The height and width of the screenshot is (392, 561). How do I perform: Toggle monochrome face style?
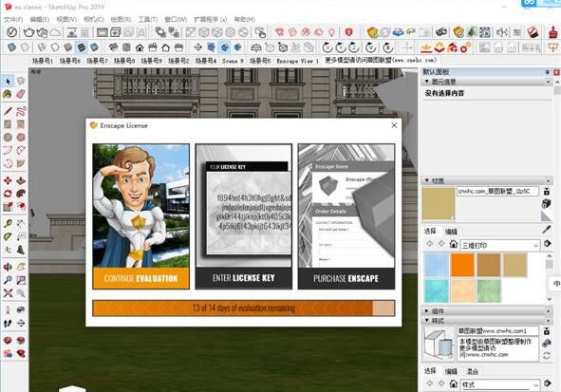[x=95, y=47]
